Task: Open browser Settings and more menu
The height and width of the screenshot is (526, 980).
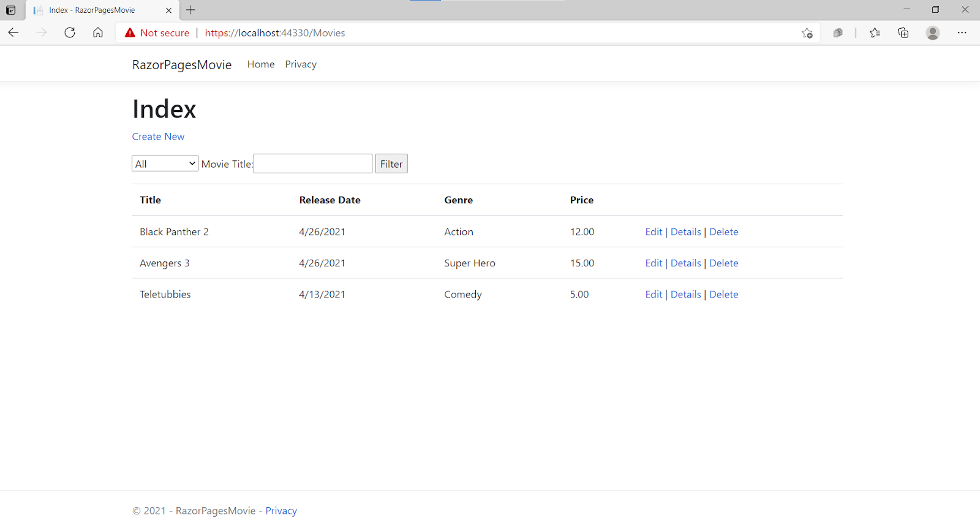Action: (x=962, y=33)
